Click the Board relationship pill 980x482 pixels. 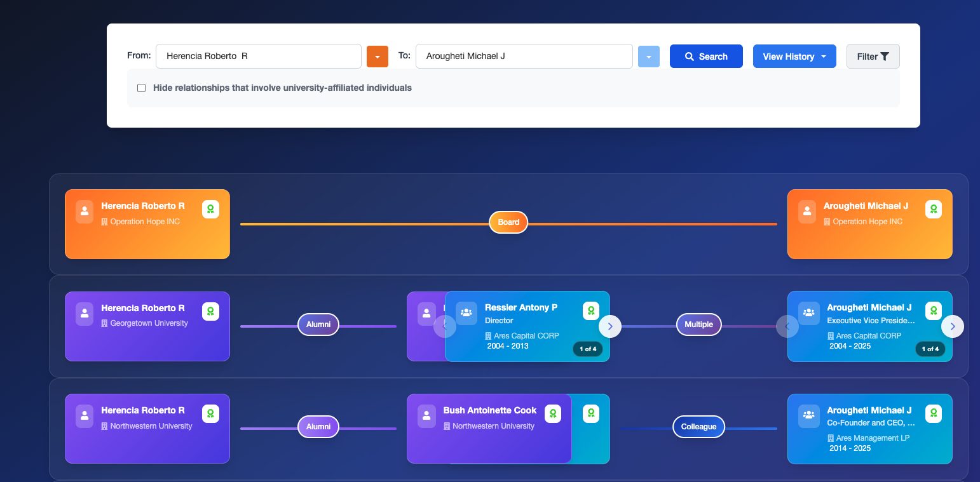508,222
